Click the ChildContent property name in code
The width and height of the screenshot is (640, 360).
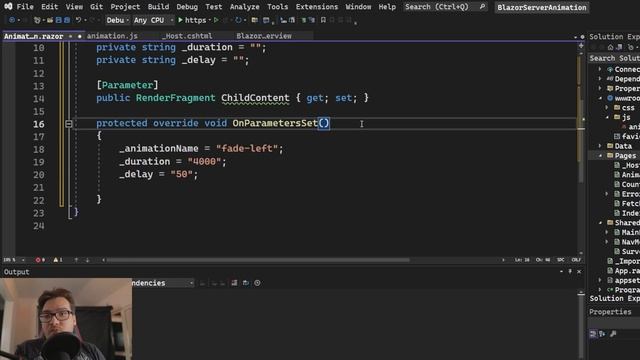pos(255,98)
